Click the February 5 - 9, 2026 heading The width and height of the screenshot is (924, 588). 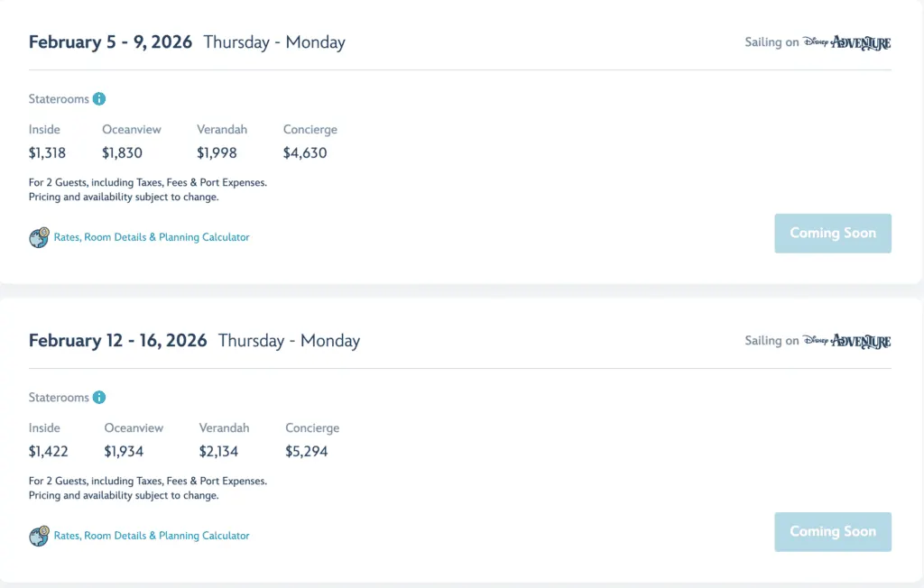pos(110,42)
